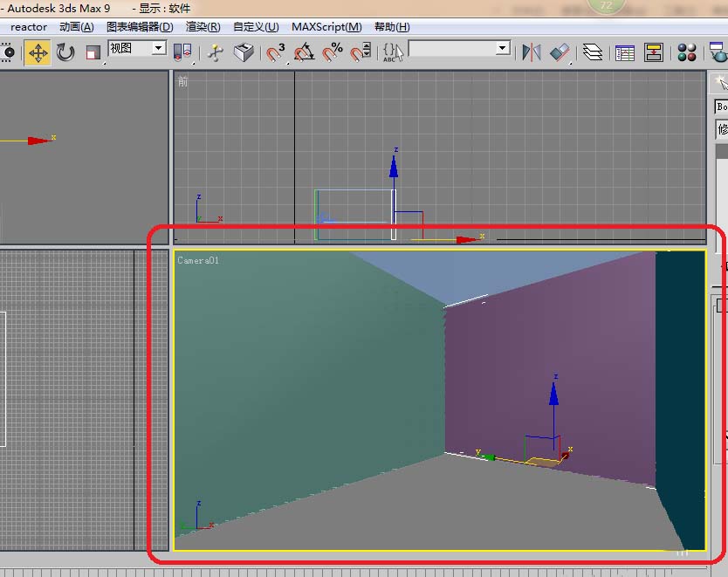Activate the Select and Rotate tool
728x577 pixels.
click(x=65, y=53)
